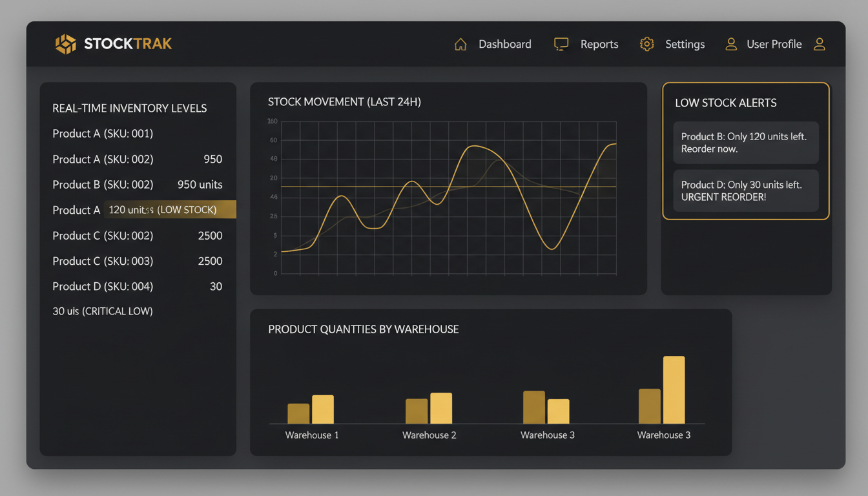Open the Settings gear icon

tap(646, 44)
